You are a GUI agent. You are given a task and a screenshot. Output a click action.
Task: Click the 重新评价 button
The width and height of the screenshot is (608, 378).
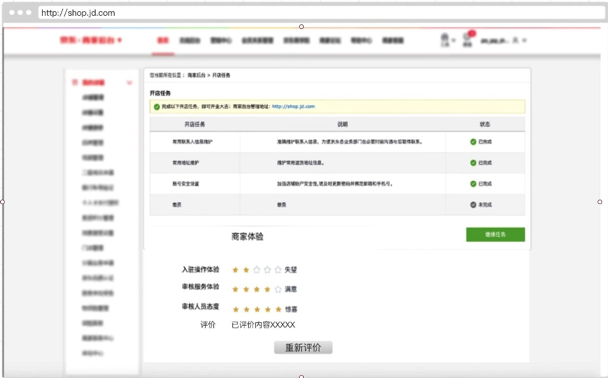coord(303,347)
